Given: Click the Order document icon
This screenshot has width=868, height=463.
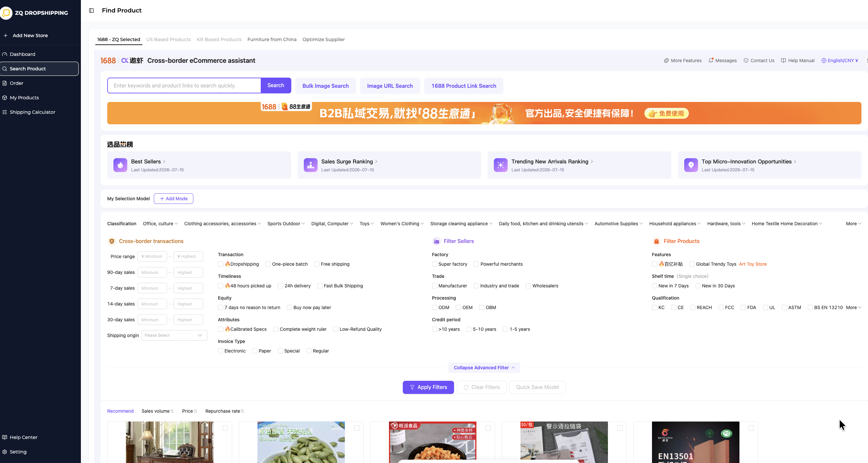Looking at the screenshot, I should (5, 83).
